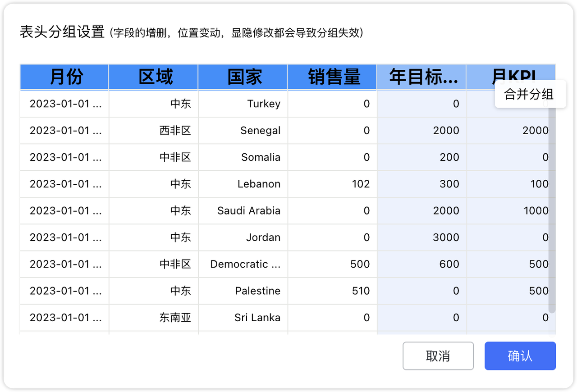
Task: Click the 合并分组 context menu option
Action: (x=530, y=94)
